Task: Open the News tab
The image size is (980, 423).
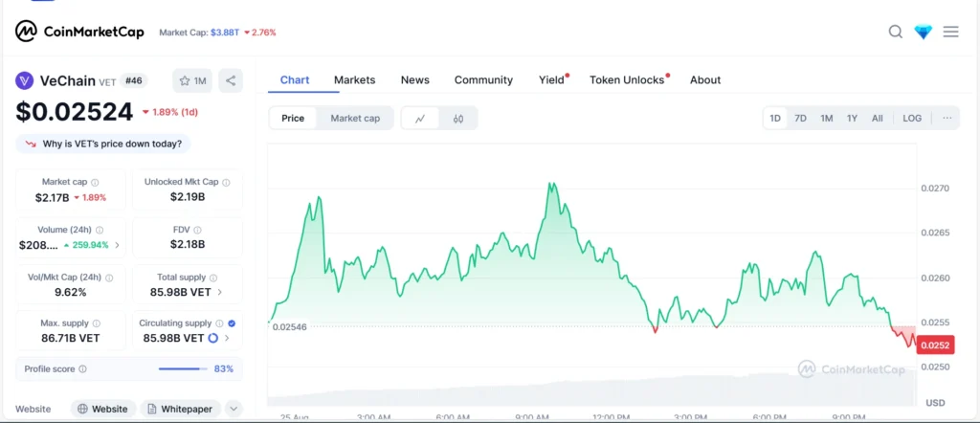Action: tap(415, 80)
